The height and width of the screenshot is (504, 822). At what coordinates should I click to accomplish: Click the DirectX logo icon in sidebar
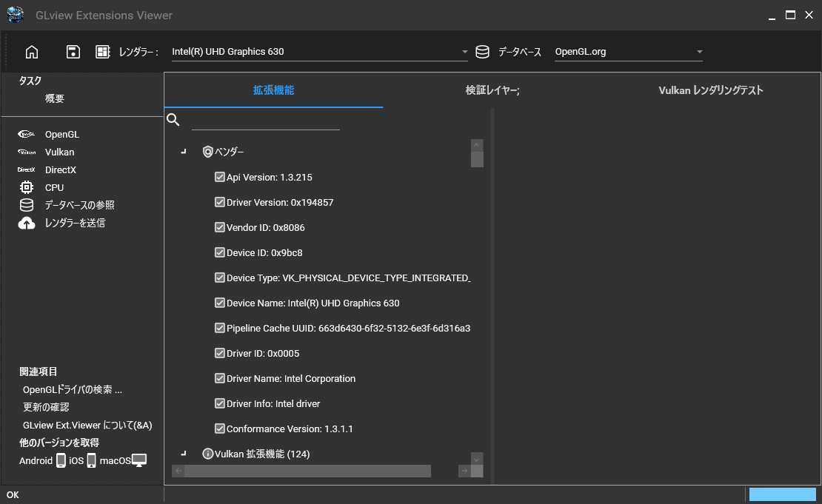click(x=26, y=169)
